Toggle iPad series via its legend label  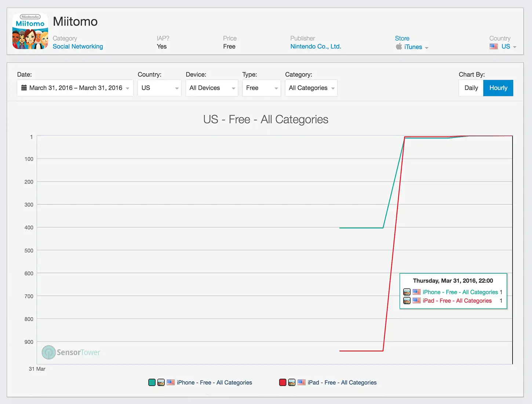342,382
